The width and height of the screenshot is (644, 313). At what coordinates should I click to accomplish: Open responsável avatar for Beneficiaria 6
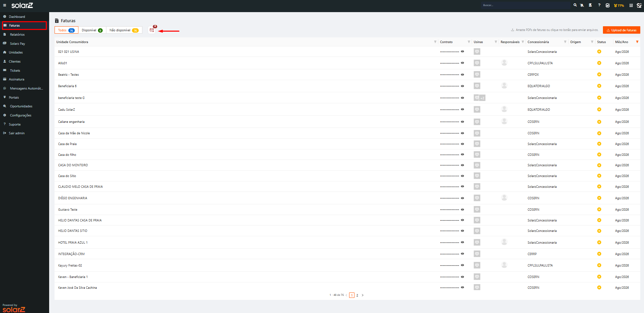pyautogui.click(x=504, y=85)
